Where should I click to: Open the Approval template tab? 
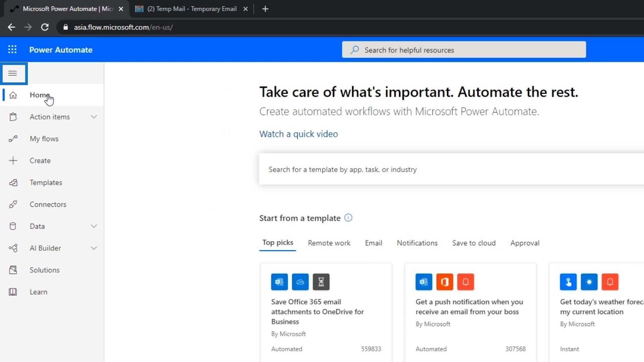click(x=525, y=243)
